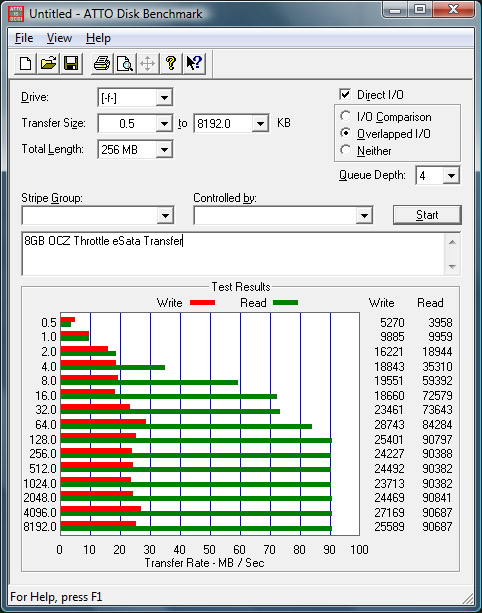The height and width of the screenshot is (613, 482).
Task: Click the write value 27169
Action: coord(389,512)
